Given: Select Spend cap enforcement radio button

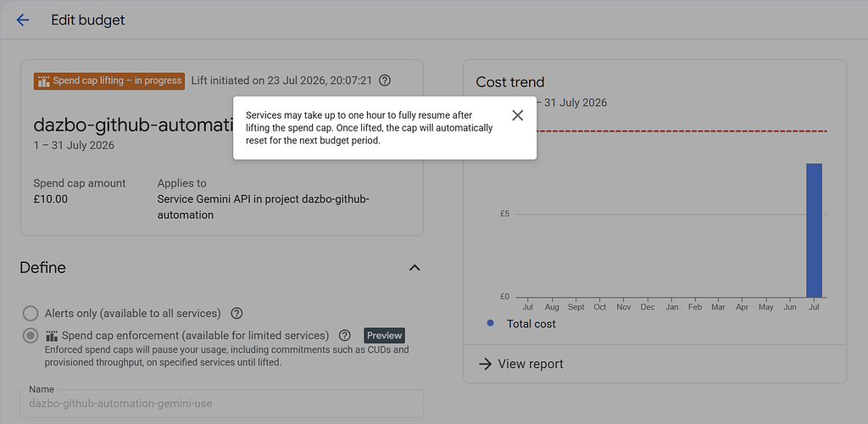Looking at the screenshot, I should coord(31,336).
